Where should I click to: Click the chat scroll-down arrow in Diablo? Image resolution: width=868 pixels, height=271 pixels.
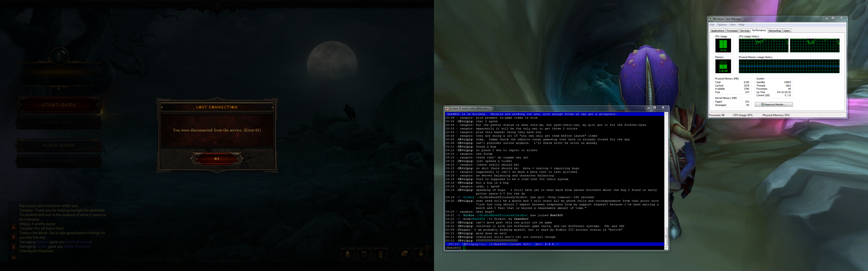14,237
